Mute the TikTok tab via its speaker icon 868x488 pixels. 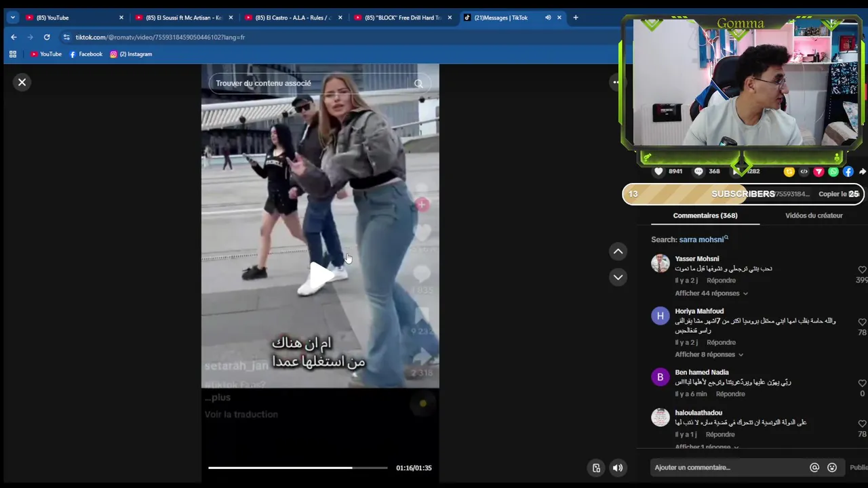(548, 18)
